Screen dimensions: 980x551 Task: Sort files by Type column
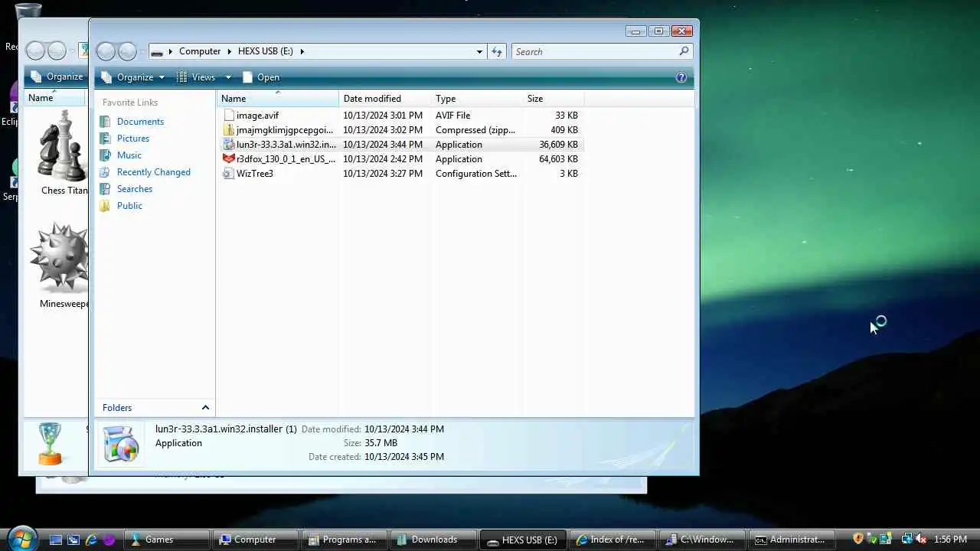point(476,99)
